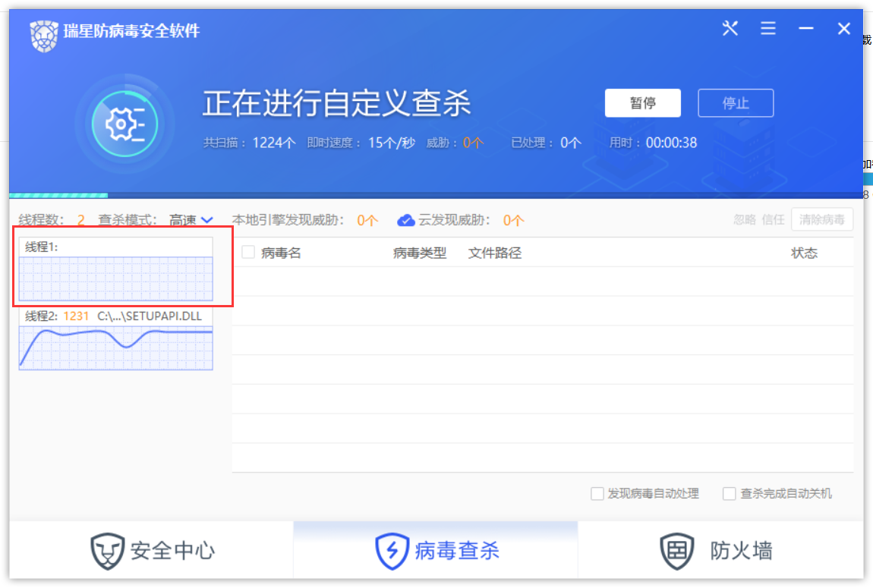Click the 信任 link
Image resolution: width=873 pixels, height=588 pixels.
pos(774,220)
